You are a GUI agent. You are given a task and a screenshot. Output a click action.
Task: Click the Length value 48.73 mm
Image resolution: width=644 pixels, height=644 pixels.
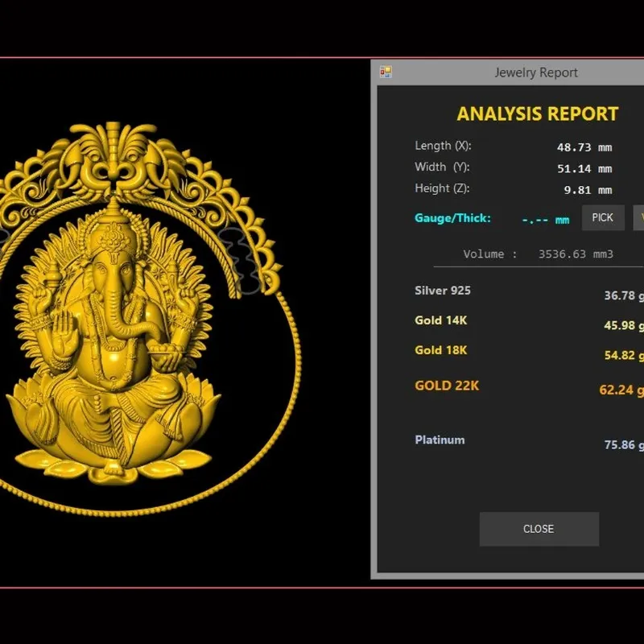(584, 147)
